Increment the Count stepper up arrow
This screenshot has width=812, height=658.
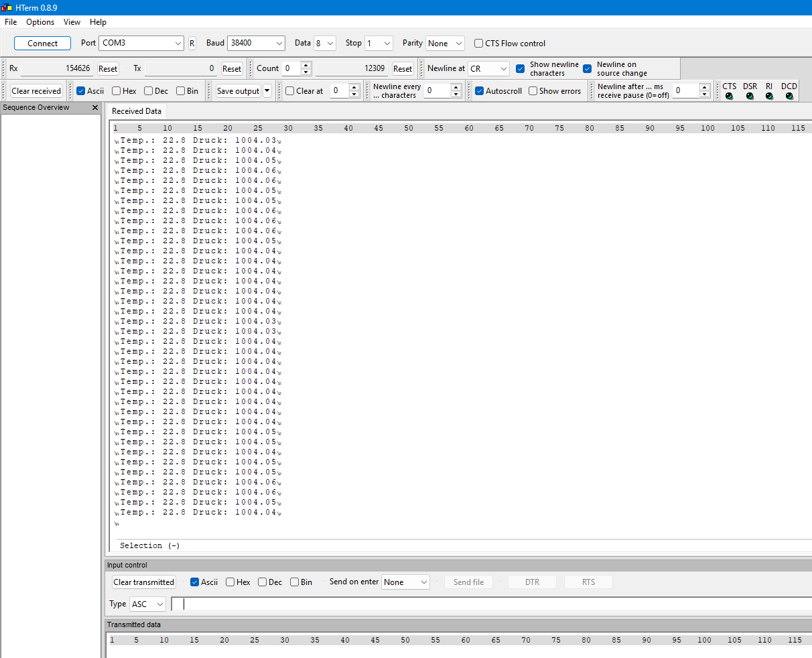306,66
